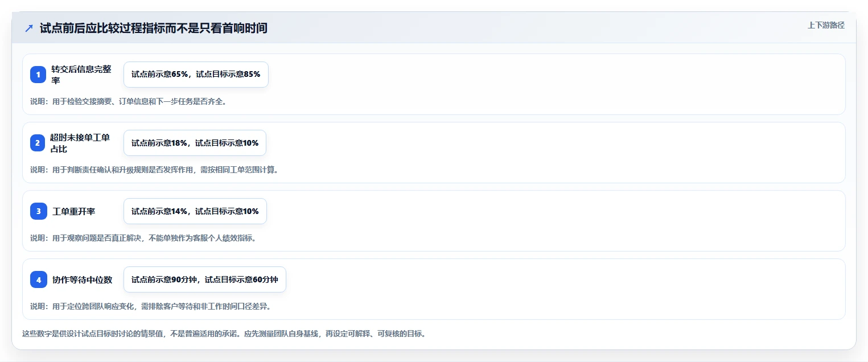Select the 试点前示意90分钟，试点目标示意60分钟 chip
Screen dimensions: 868x362
pyautogui.click(x=204, y=279)
